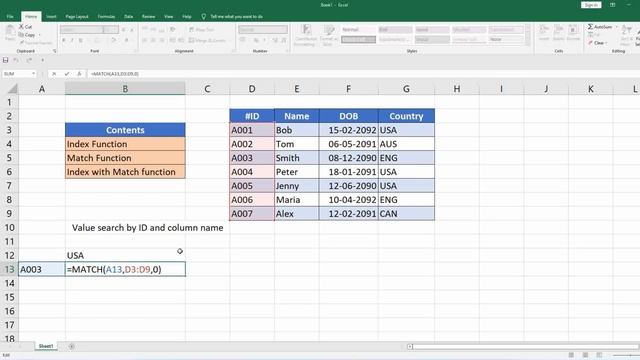Viewport: 640px width, 360px height.
Task: Select row 13 header
Action: 9,269
